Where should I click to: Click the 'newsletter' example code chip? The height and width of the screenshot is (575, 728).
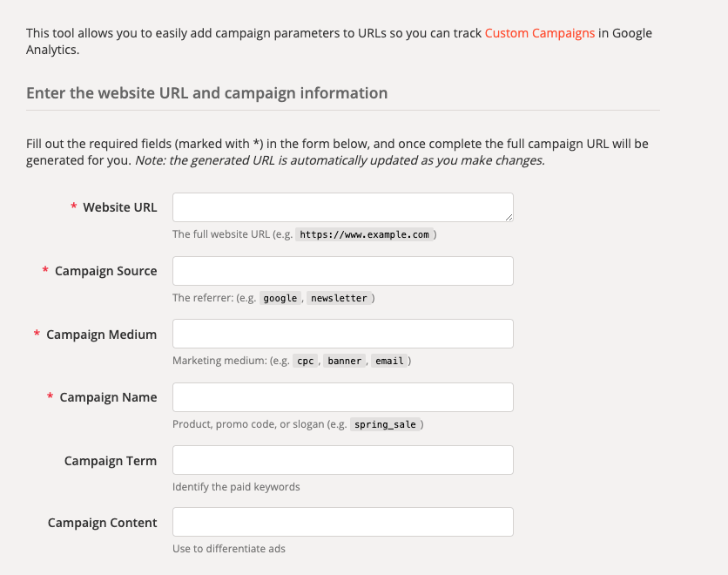point(338,298)
